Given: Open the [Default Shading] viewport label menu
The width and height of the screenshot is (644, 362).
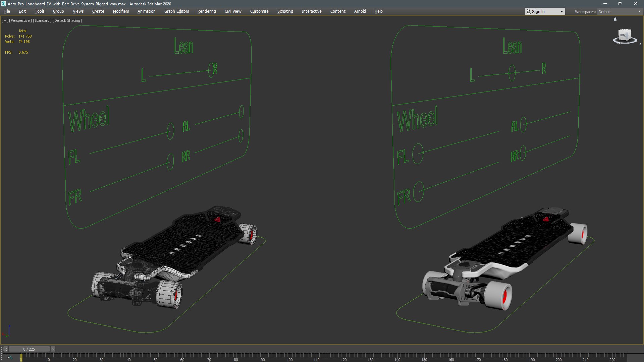Looking at the screenshot, I should click(x=67, y=20).
